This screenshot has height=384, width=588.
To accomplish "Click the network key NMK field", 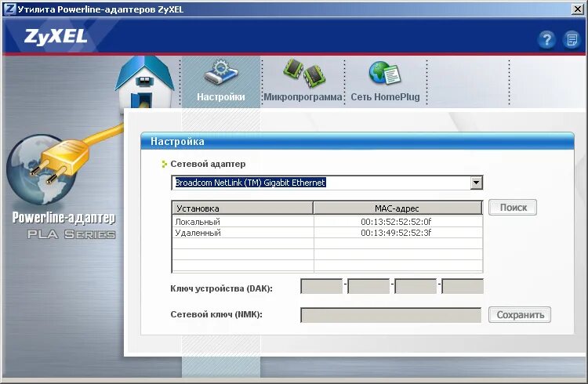I will coord(390,315).
